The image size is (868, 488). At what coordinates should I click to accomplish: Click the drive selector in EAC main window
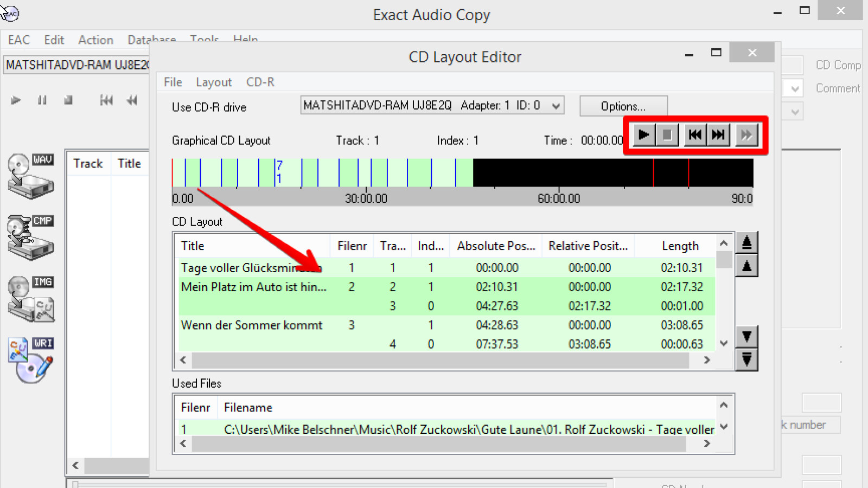[x=76, y=65]
